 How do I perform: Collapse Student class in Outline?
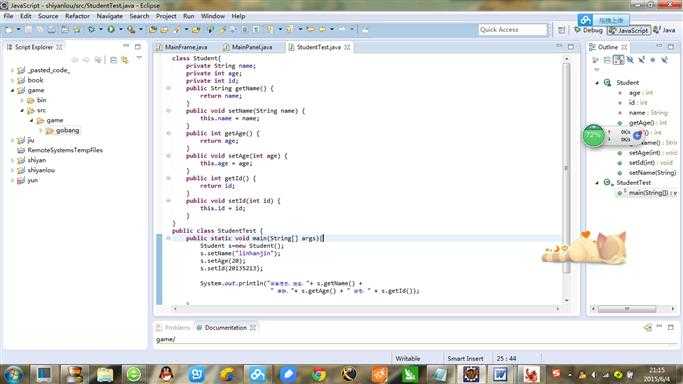597,83
